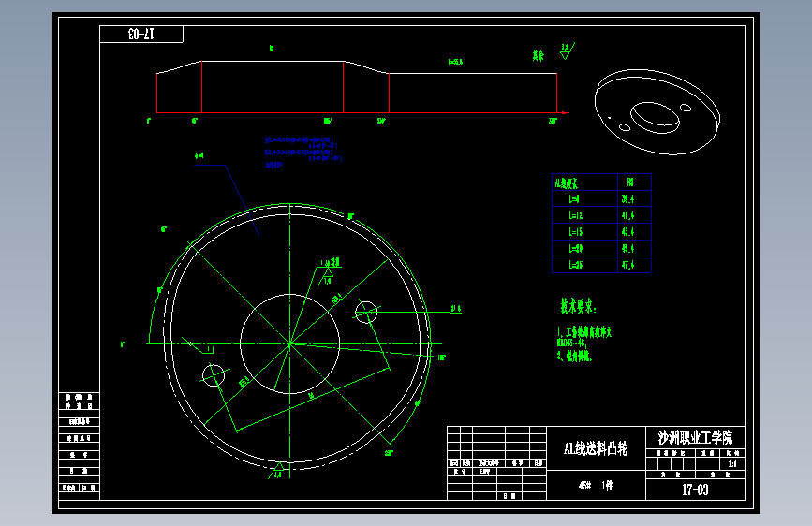Select table value 47.4
This screenshot has height=526, width=812.
pyautogui.click(x=627, y=265)
